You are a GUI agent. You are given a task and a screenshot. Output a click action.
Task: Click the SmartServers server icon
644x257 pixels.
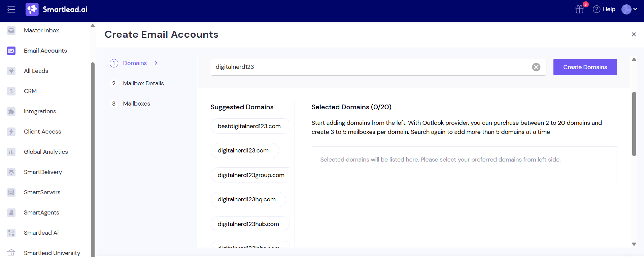(x=11, y=192)
